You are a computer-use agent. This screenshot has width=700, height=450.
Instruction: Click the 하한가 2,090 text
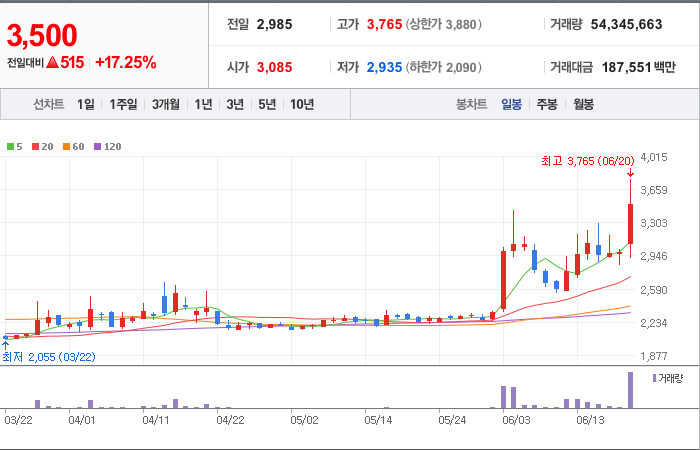pyautogui.click(x=444, y=67)
